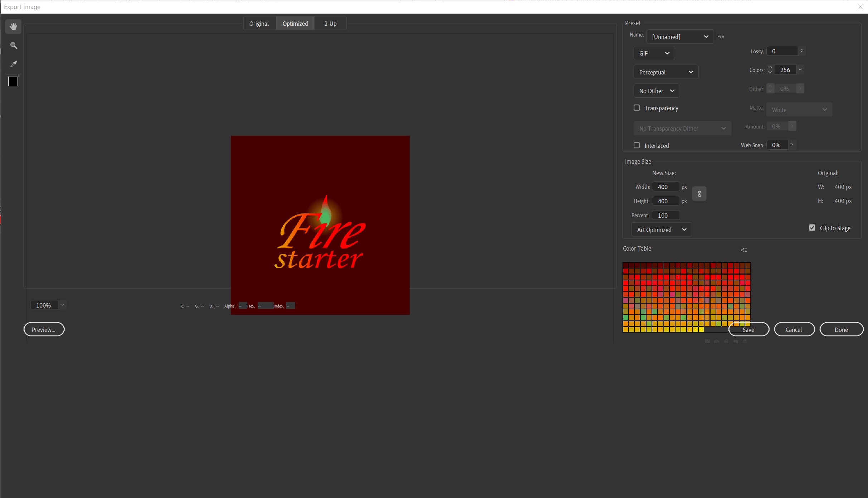Click the delete color trash icon

click(x=745, y=341)
